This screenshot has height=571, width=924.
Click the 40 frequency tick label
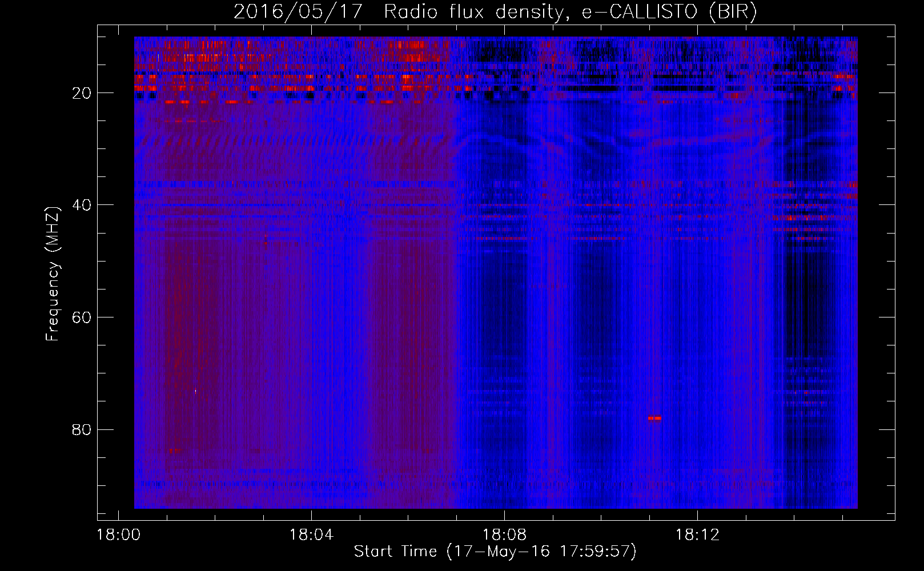pos(82,205)
